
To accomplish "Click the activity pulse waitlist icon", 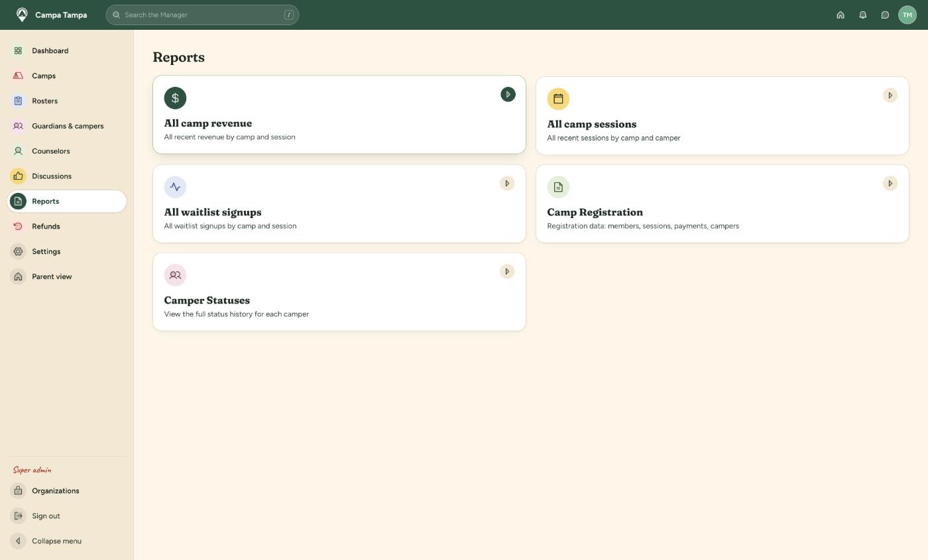I will point(175,187).
